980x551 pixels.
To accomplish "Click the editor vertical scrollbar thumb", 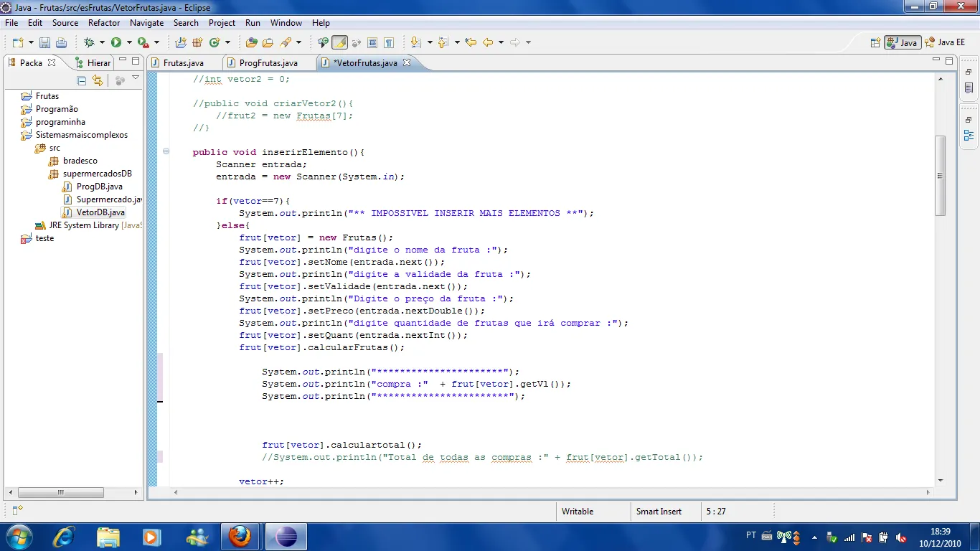I will tap(941, 176).
